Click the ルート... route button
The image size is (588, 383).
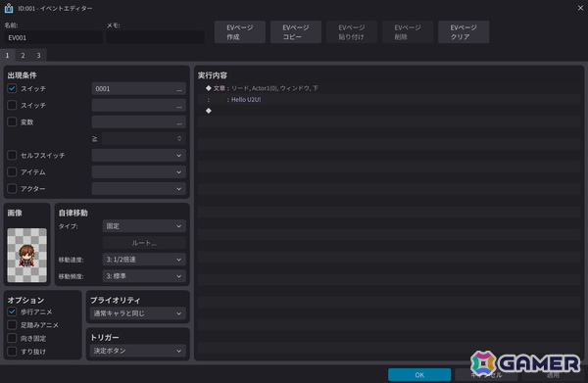(144, 243)
